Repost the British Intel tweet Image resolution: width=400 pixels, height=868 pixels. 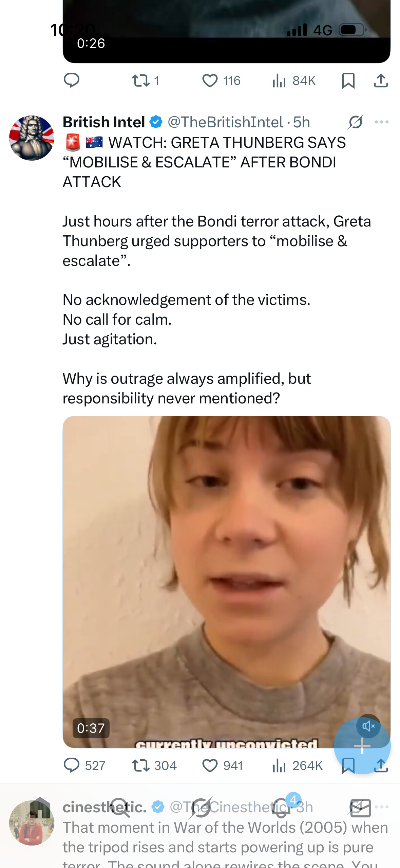pyautogui.click(x=140, y=766)
